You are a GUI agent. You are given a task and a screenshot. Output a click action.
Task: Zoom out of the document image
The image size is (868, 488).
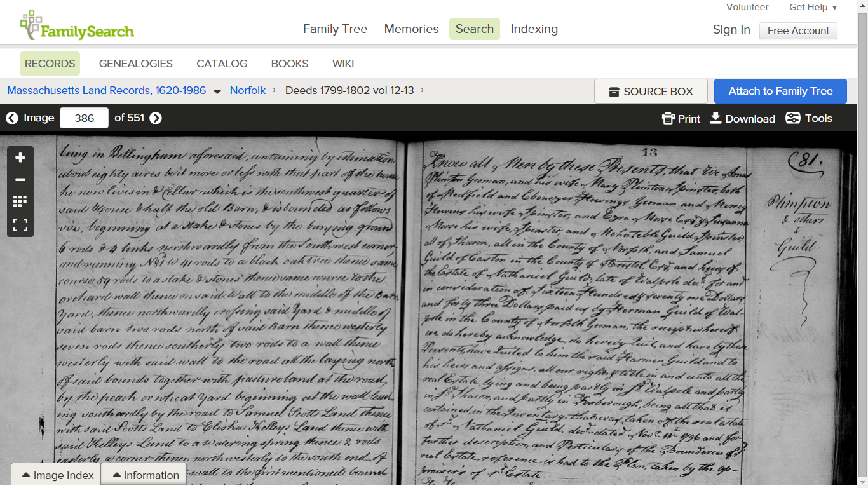click(x=20, y=179)
